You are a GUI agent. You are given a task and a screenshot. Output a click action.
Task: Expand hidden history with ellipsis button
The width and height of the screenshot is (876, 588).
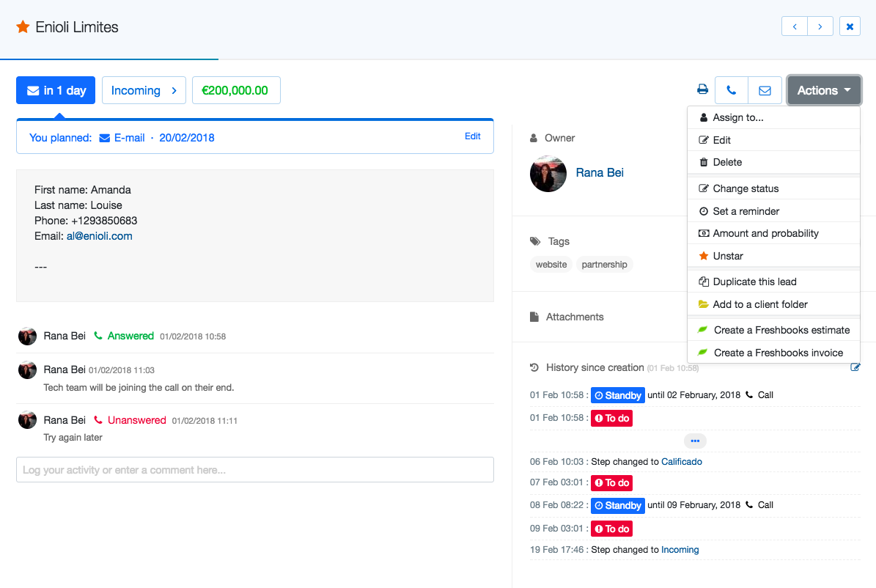tap(695, 441)
